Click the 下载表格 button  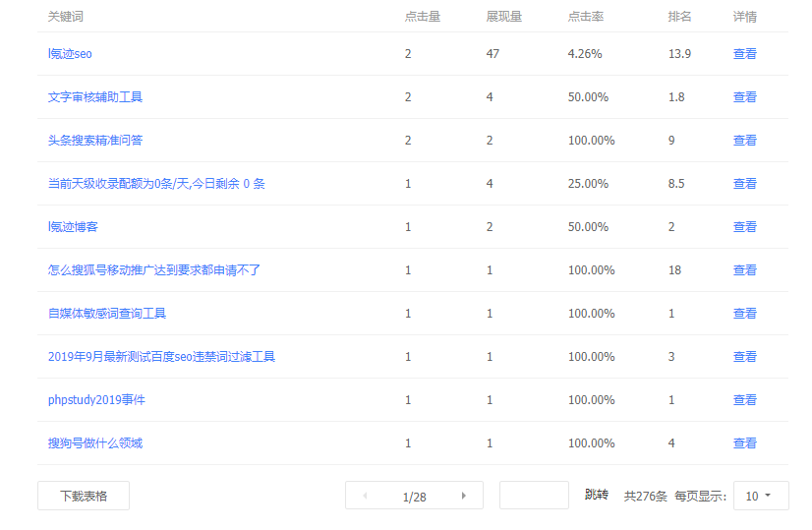84,496
